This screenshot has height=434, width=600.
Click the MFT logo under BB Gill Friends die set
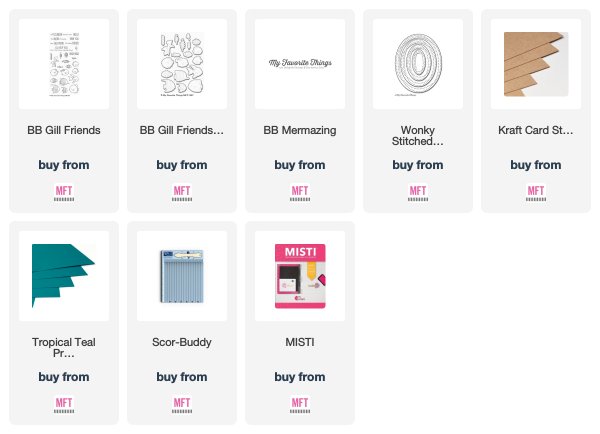click(182, 193)
